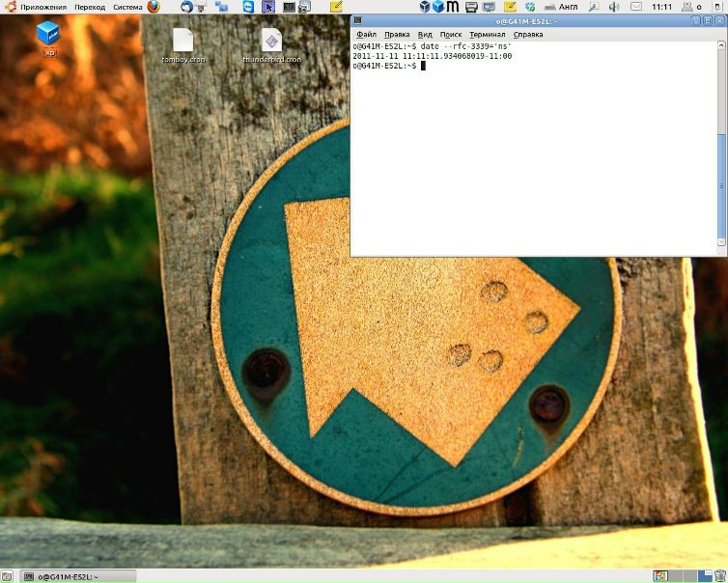The height and width of the screenshot is (583, 728).
Task: Click the TeamViewer panel icon
Action: pos(249,7)
